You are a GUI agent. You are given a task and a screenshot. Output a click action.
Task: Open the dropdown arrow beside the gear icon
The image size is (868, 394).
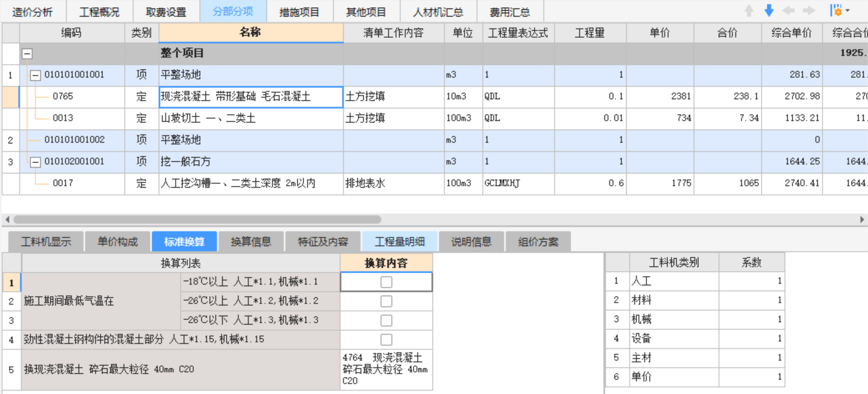pyautogui.click(x=847, y=9)
